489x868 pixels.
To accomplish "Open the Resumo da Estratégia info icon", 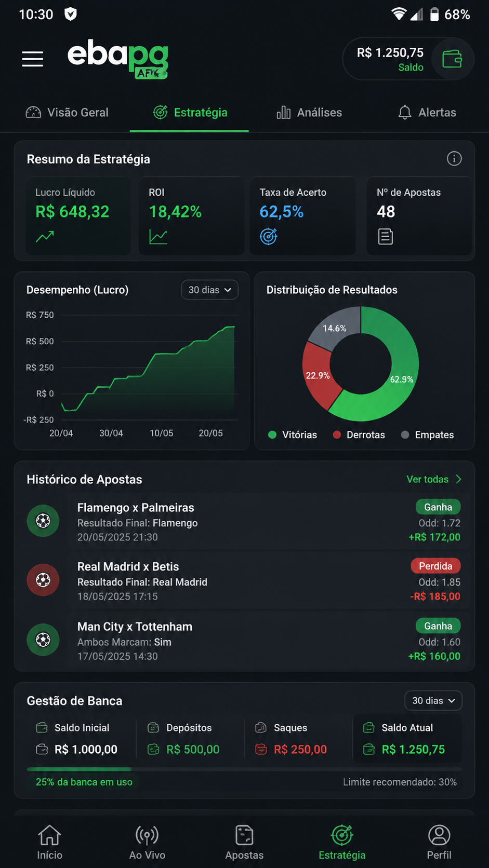I will point(454,159).
